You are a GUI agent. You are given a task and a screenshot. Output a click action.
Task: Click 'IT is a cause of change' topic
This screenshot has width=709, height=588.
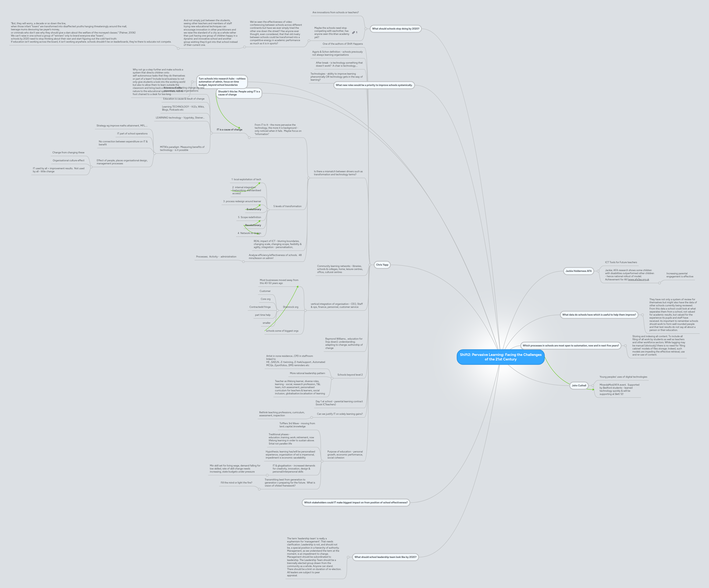point(229,129)
